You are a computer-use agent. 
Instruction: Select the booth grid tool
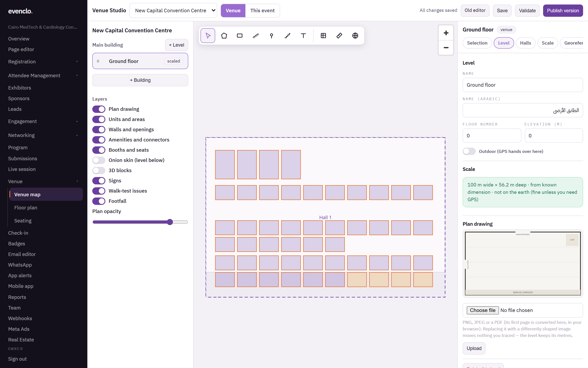(x=323, y=36)
